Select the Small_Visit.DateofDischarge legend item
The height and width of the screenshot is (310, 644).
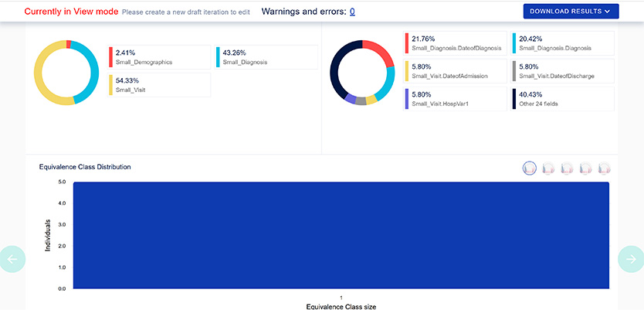tap(562, 71)
